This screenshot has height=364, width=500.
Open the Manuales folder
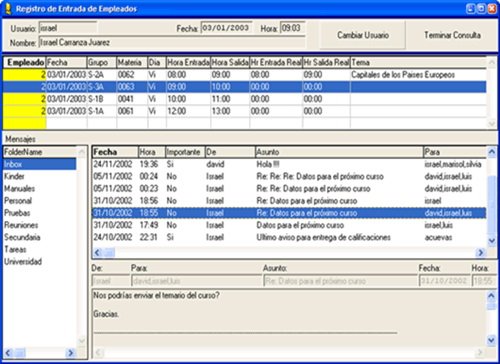(x=39, y=188)
